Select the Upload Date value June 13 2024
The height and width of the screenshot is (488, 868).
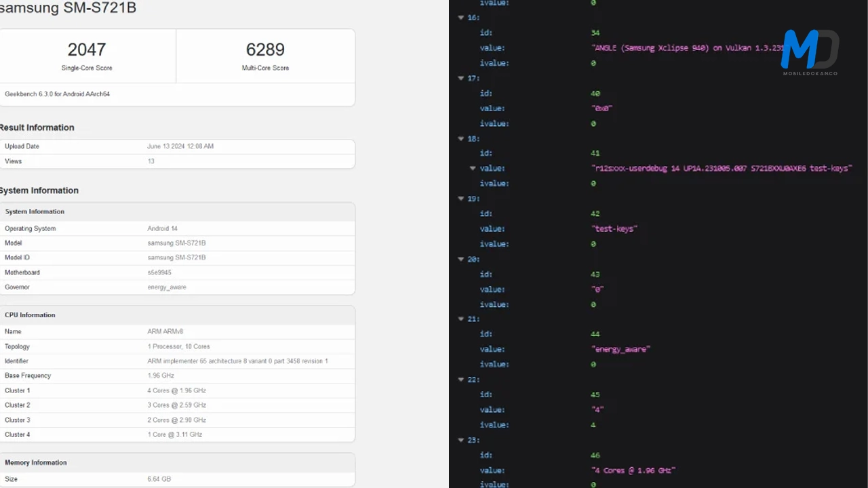point(180,146)
